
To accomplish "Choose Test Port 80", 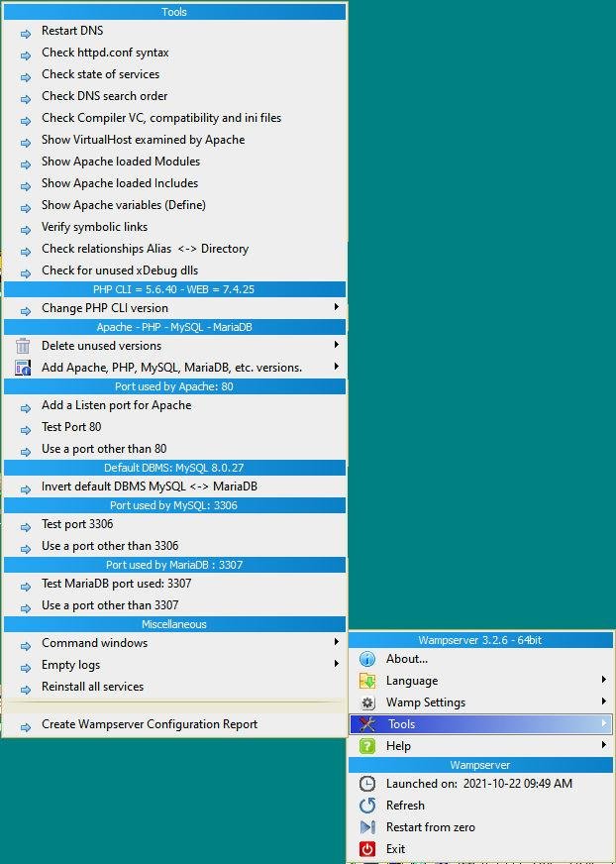I will tap(174, 427).
